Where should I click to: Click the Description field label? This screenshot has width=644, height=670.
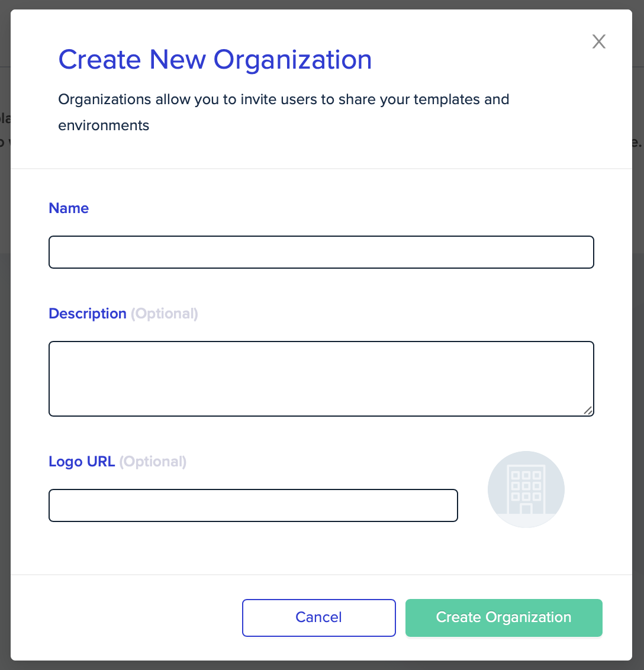[88, 314]
